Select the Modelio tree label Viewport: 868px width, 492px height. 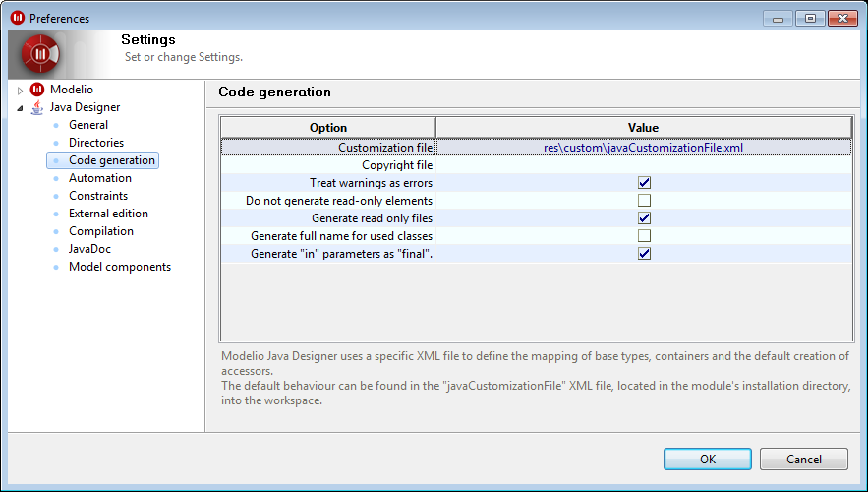coord(72,90)
